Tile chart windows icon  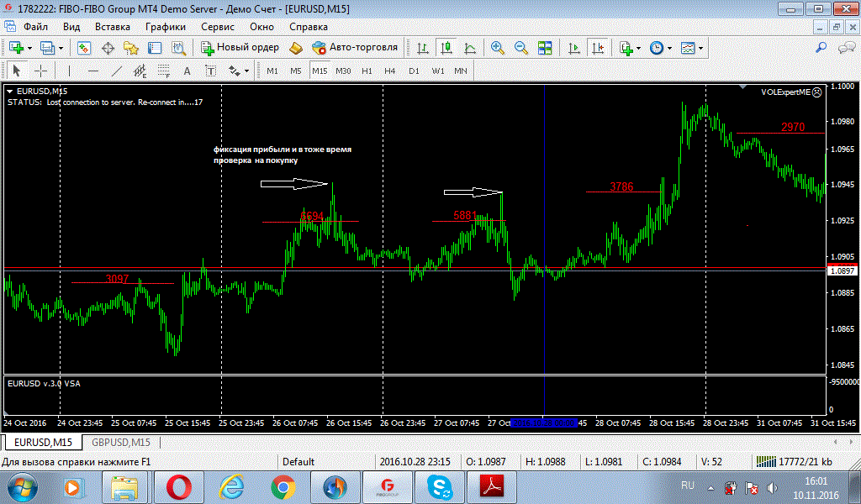(545, 48)
